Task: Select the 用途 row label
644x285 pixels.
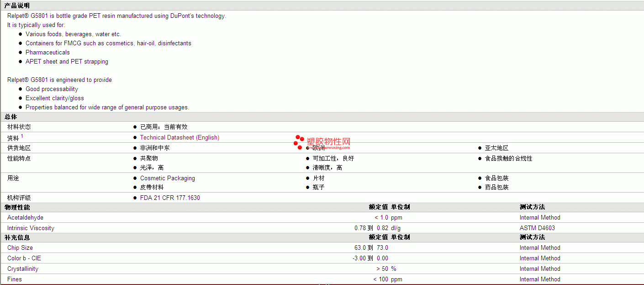Action: tap(13, 178)
